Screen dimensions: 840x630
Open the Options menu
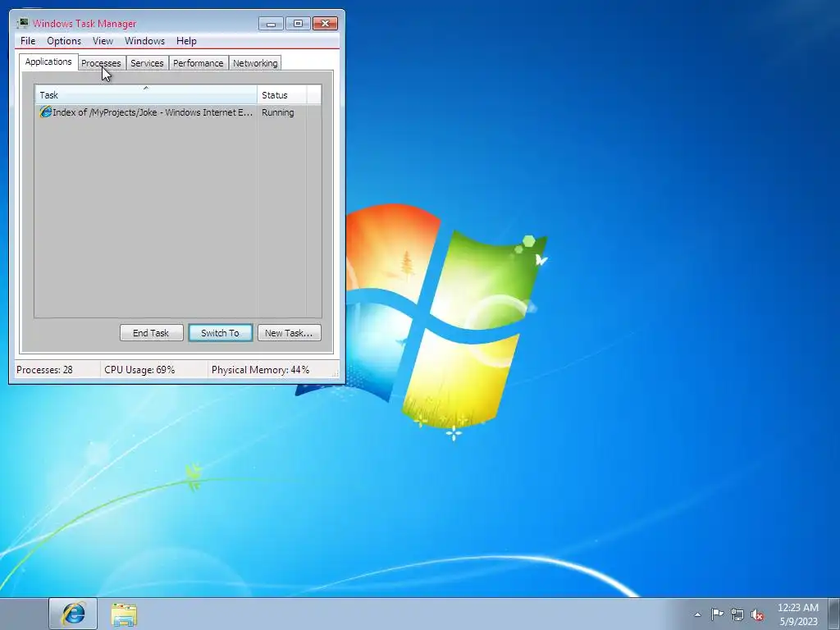[x=64, y=41]
